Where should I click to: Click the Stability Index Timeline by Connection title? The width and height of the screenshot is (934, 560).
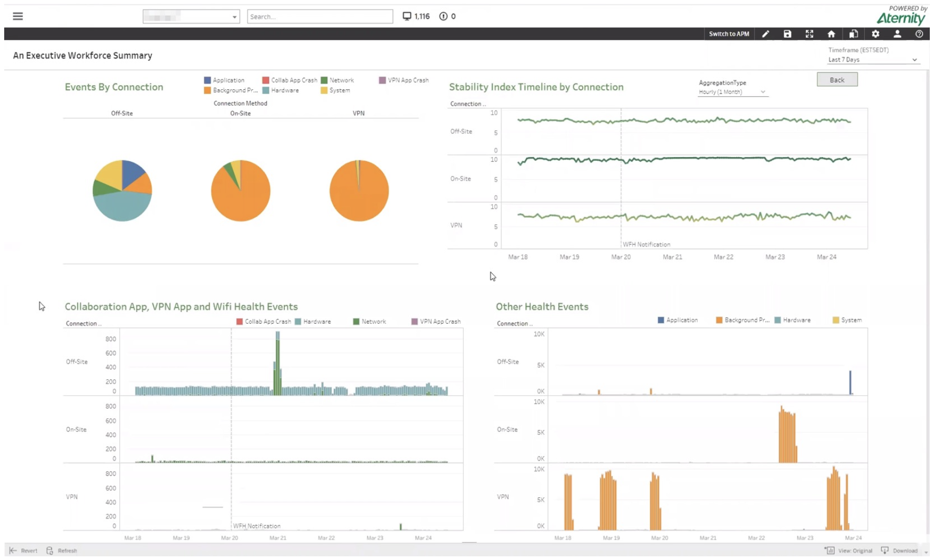click(x=536, y=87)
